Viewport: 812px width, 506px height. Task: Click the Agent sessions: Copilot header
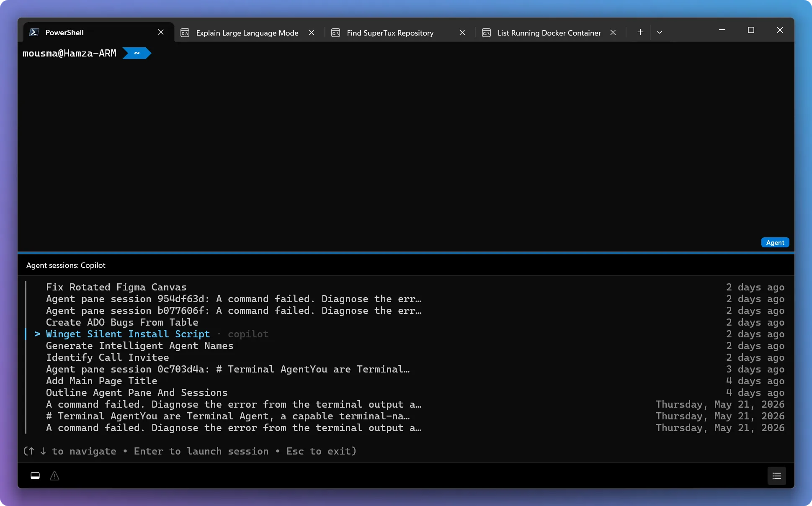click(x=66, y=265)
